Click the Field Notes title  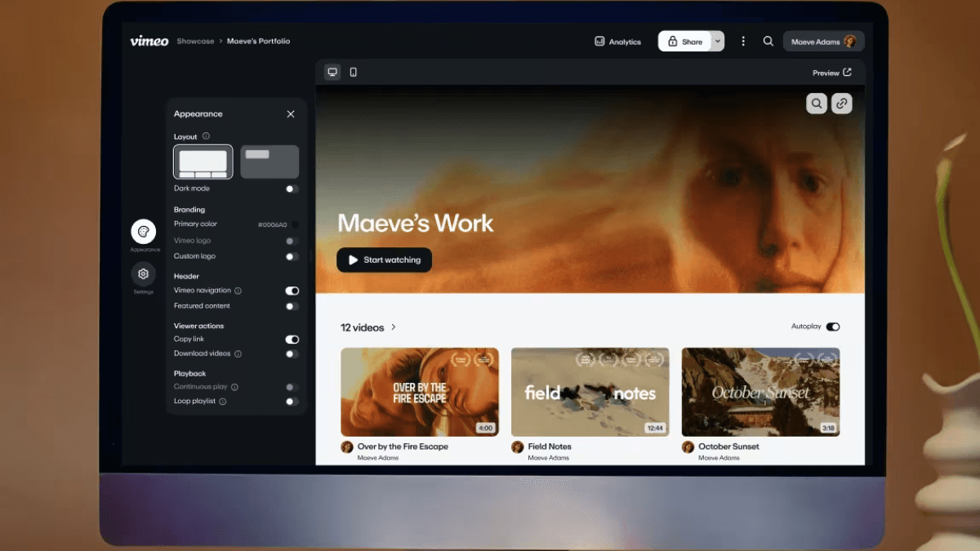[550, 447]
